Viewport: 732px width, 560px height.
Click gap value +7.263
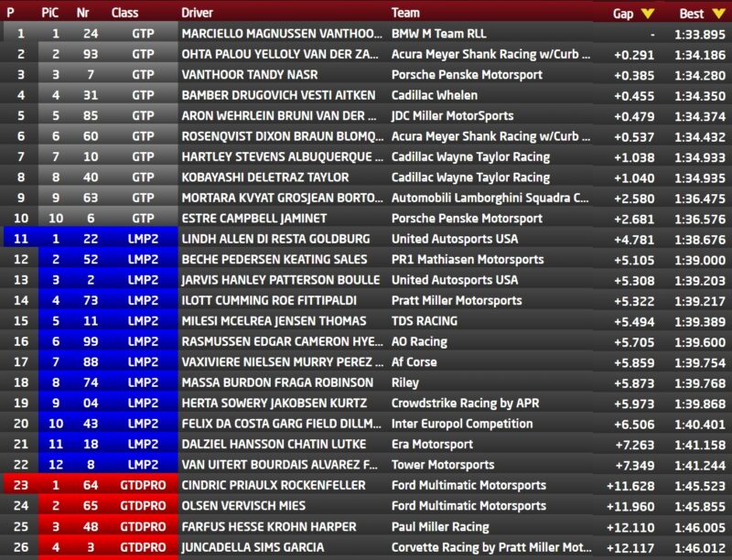(634, 446)
